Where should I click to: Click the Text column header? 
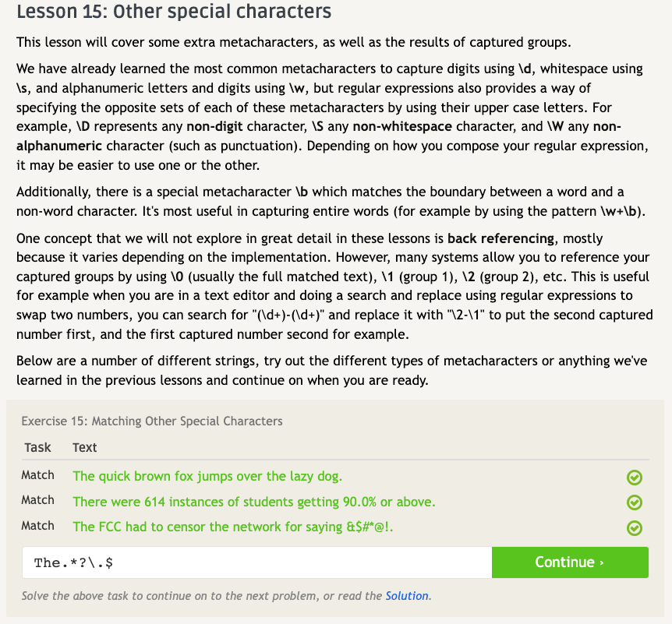[x=84, y=447]
